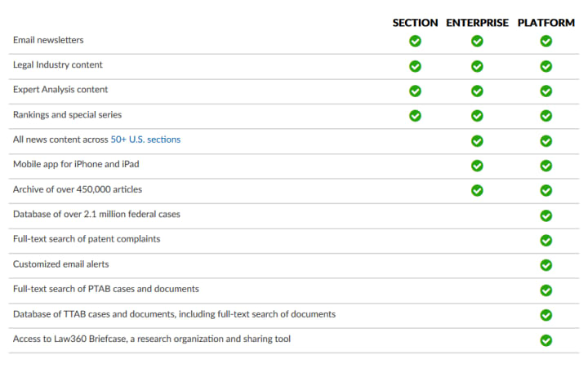Click Platform checkmark for federal cases database
The image size is (588, 377).
tap(546, 215)
